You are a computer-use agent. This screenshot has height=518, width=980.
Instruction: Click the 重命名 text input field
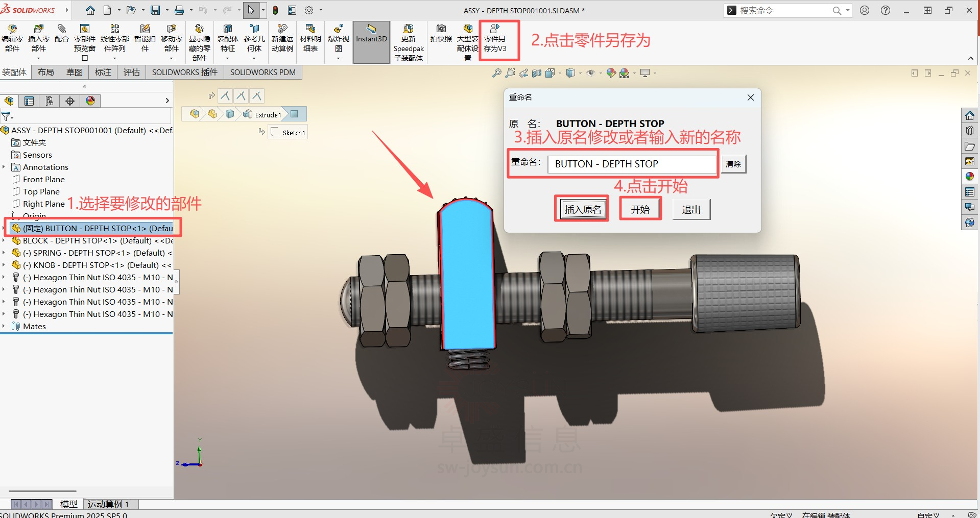tap(632, 164)
